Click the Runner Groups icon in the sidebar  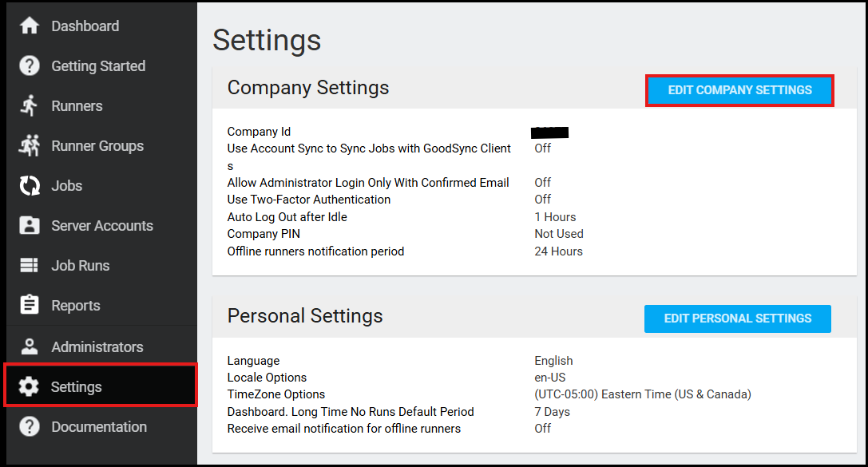(29, 145)
